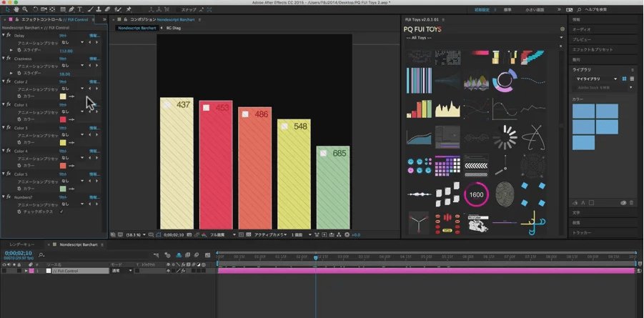Click the Draft 3D cube icon in timeline
The width and height of the screenshot is (644, 318).
(167, 255)
